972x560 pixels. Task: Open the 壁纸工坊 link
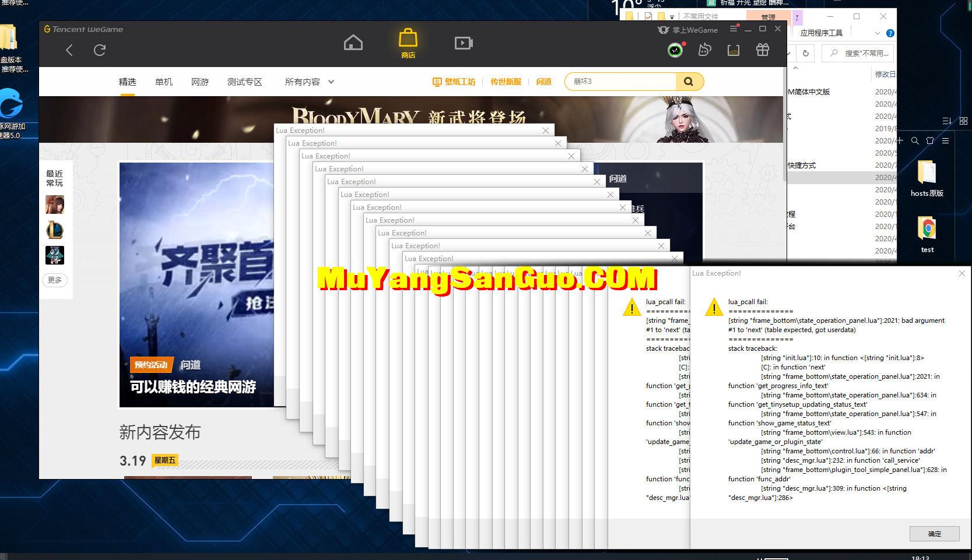[454, 82]
